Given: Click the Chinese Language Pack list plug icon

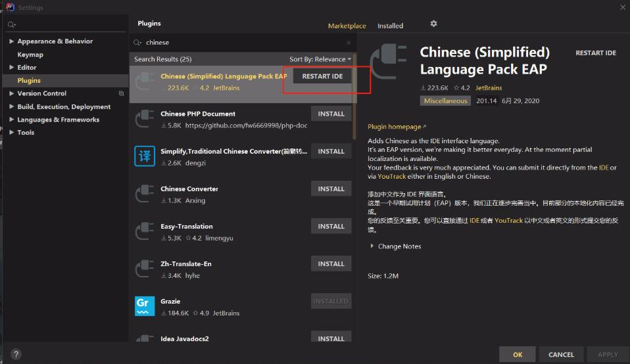Looking at the screenshot, I should pos(145,81).
